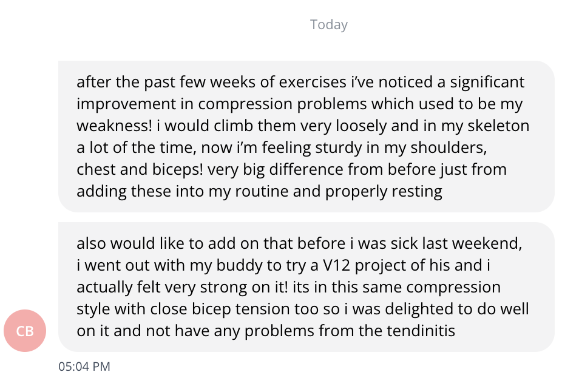Click the word "resting" ending the first message
Image resolution: width=579 pixels, height=392 pixels.
(416, 191)
